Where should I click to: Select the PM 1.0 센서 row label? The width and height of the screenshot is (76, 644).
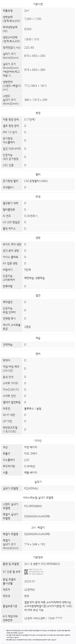click(x=10, y=132)
